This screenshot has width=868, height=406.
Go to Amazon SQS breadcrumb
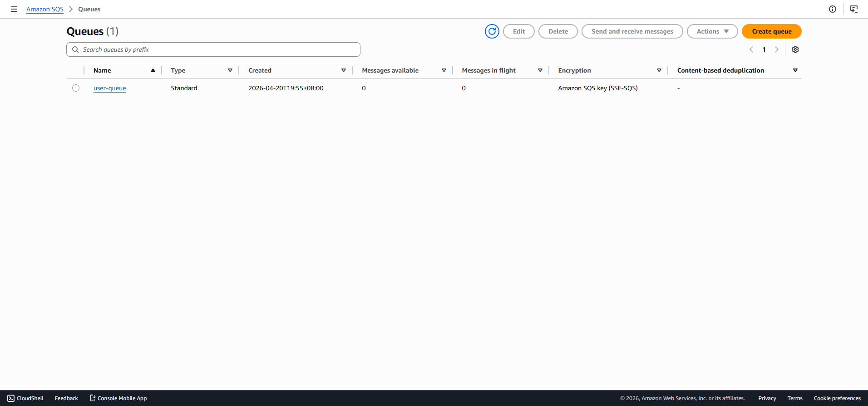coord(45,9)
